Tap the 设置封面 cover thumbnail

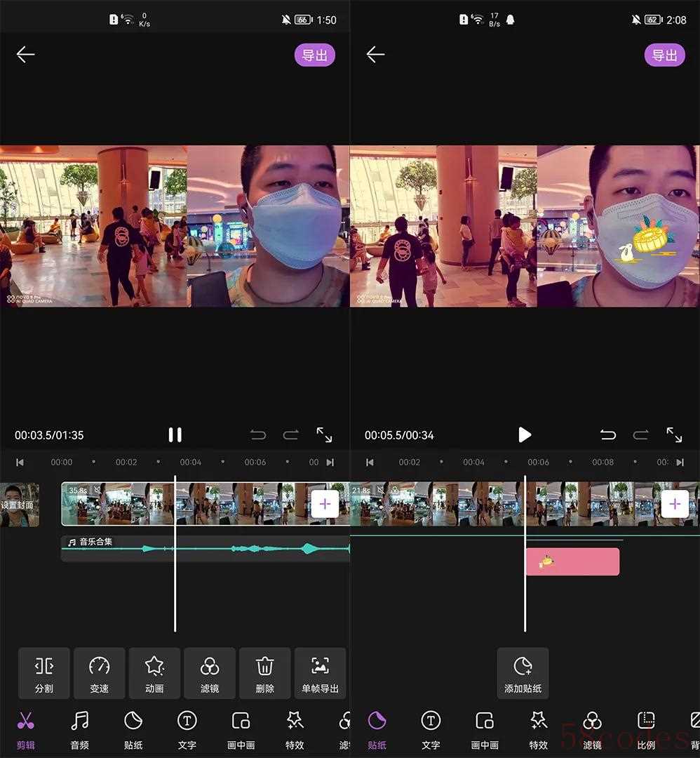[x=19, y=505]
